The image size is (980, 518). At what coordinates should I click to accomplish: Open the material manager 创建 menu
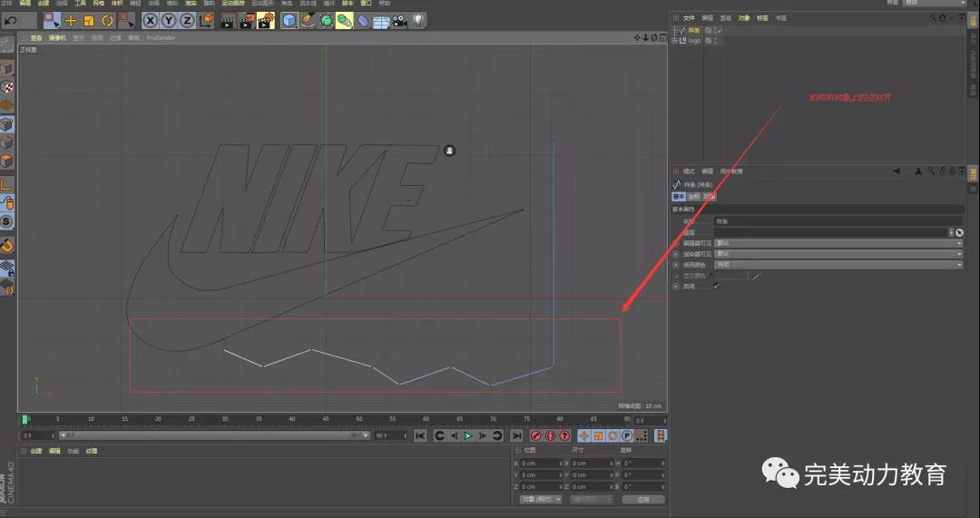click(x=36, y=451)
